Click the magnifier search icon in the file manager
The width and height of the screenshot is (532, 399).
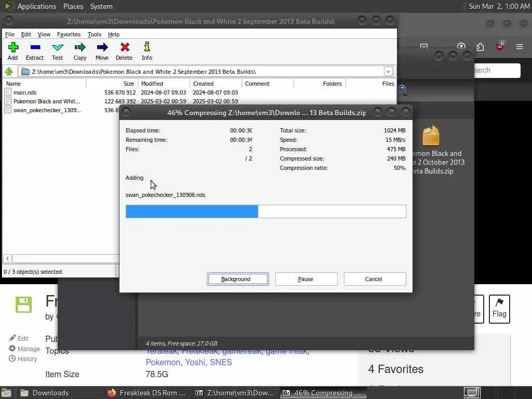pyautogui.click(x=403, y=90)
